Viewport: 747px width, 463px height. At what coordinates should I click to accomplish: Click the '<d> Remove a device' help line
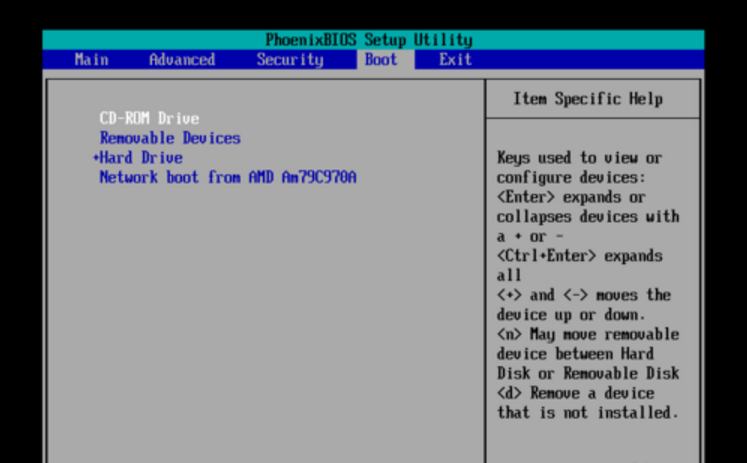pos(575,393)
